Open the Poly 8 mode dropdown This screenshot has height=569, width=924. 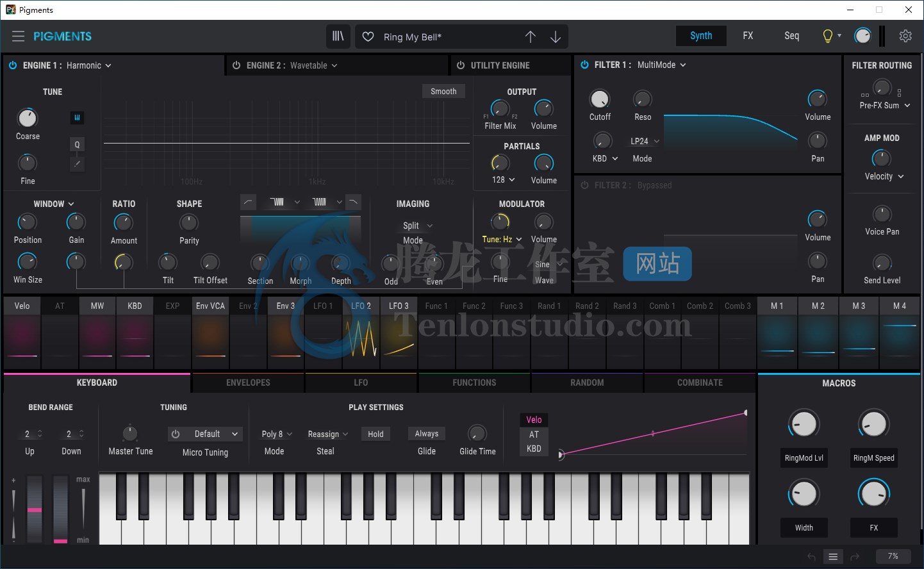click(x=277, y=434)
